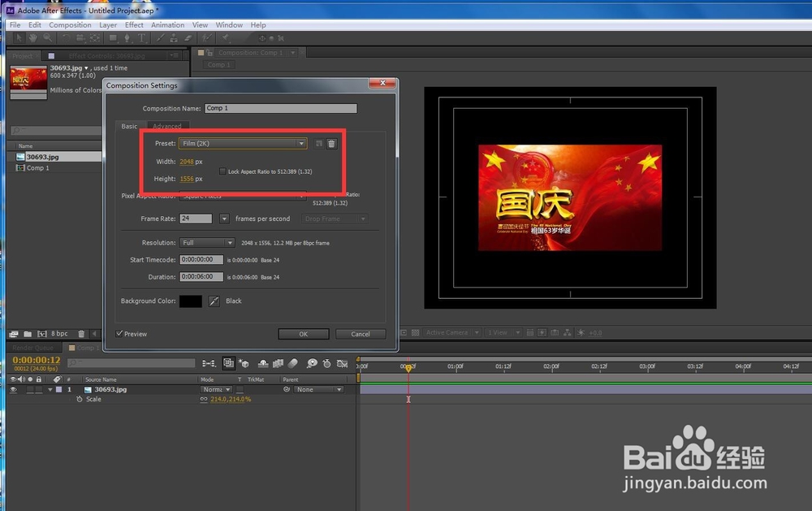Open the graph editor in timeline

(343, 364)
